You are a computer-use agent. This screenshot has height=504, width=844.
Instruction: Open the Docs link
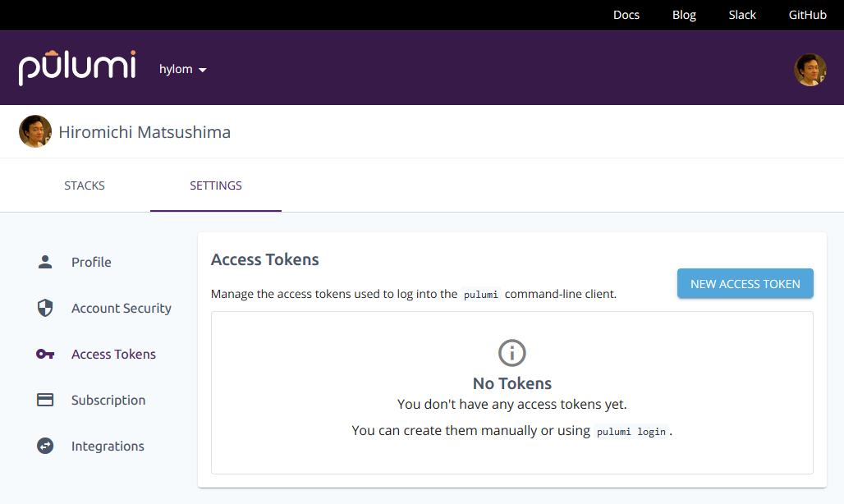point(626,15)
